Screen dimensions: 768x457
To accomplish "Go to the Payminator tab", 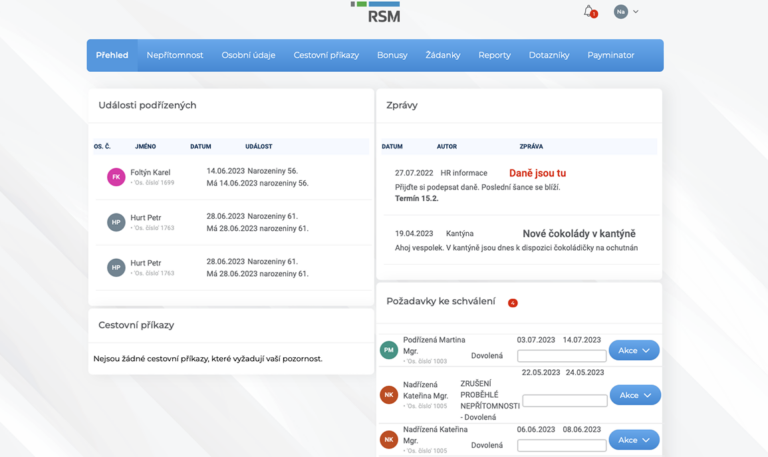I will (x=611, y=55).
